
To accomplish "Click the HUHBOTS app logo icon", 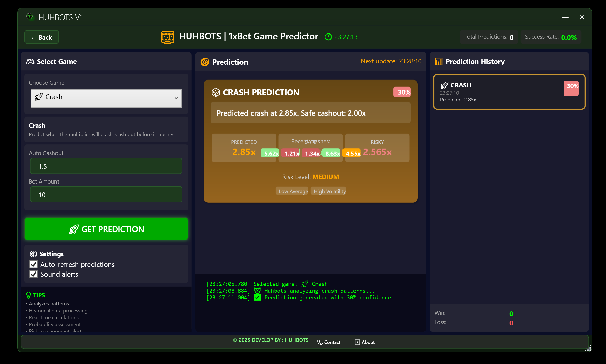I will 30,17.
